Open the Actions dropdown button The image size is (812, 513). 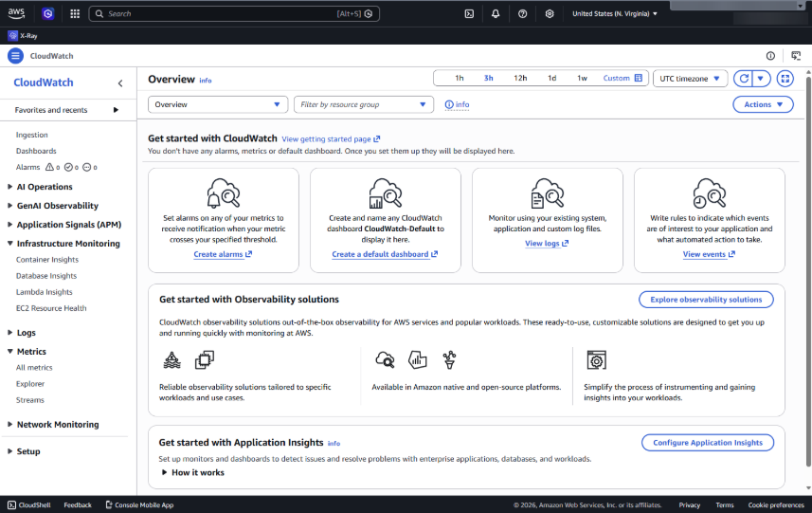point(763,104)
